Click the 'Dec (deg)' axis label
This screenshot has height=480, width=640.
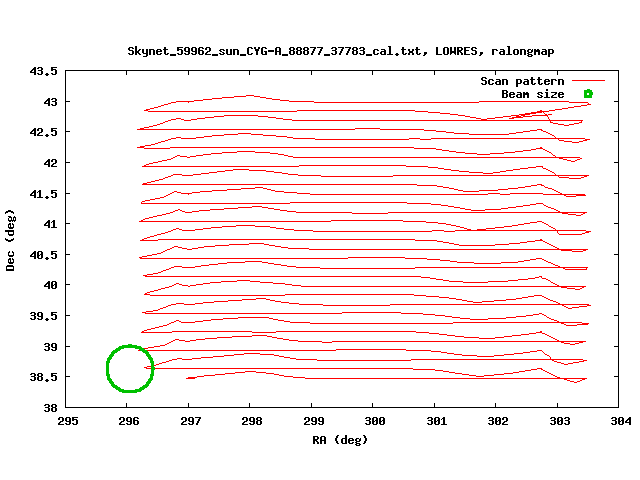(10, 240)
